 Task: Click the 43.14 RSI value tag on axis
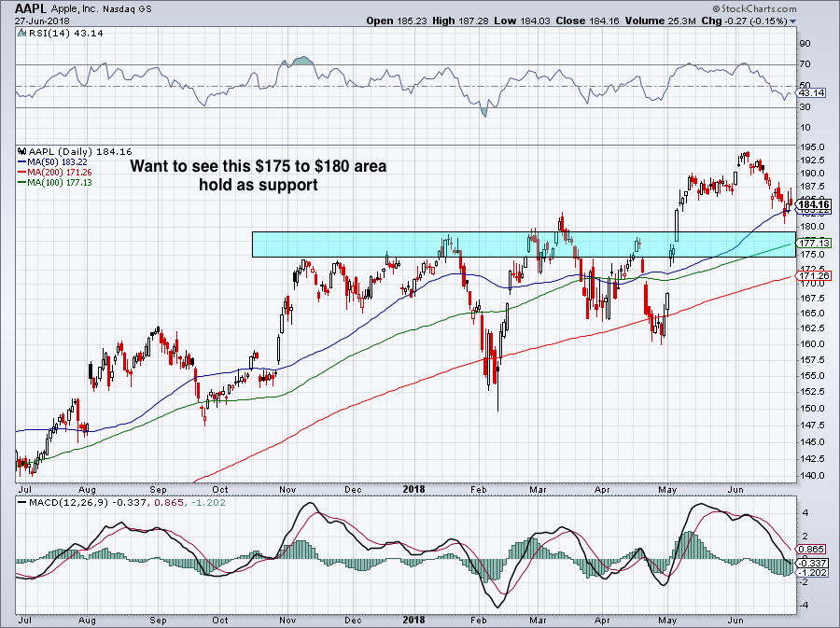[811, 93]
